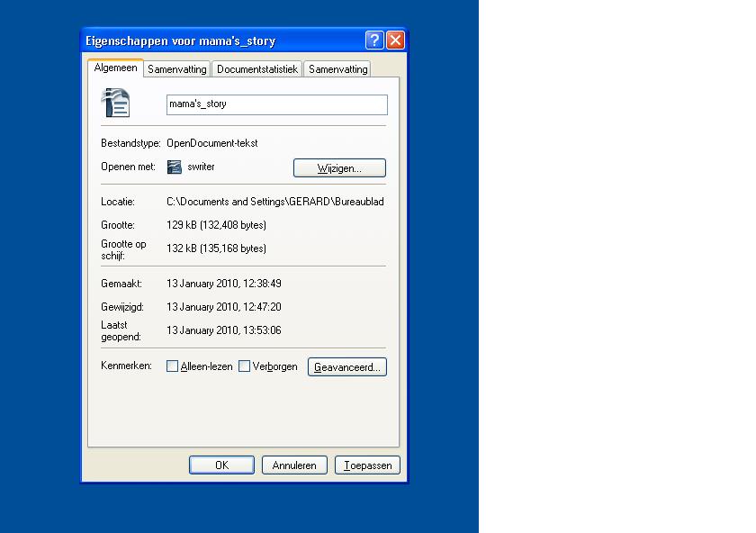The width and height of the screenshot is (756, 533).
Task: Select the Samenvatting tab after Documentstatistiek
Action: click(337, 69)
